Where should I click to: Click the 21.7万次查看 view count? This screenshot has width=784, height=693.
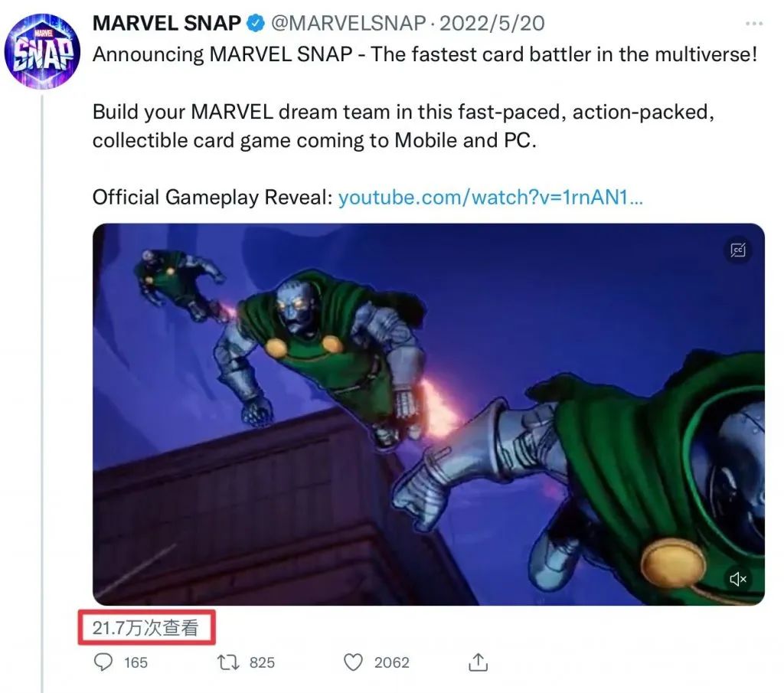click(x=145, y=628)
